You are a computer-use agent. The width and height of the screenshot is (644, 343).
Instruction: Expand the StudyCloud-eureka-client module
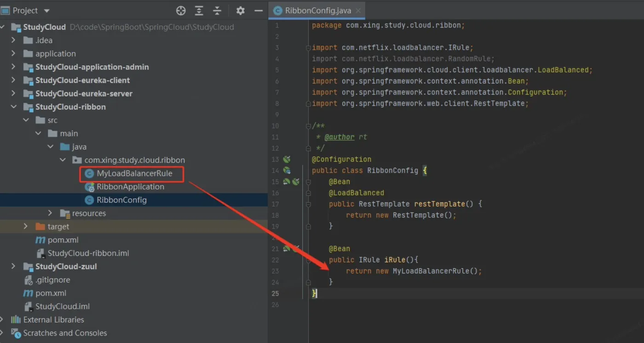[x=14, y=80]
